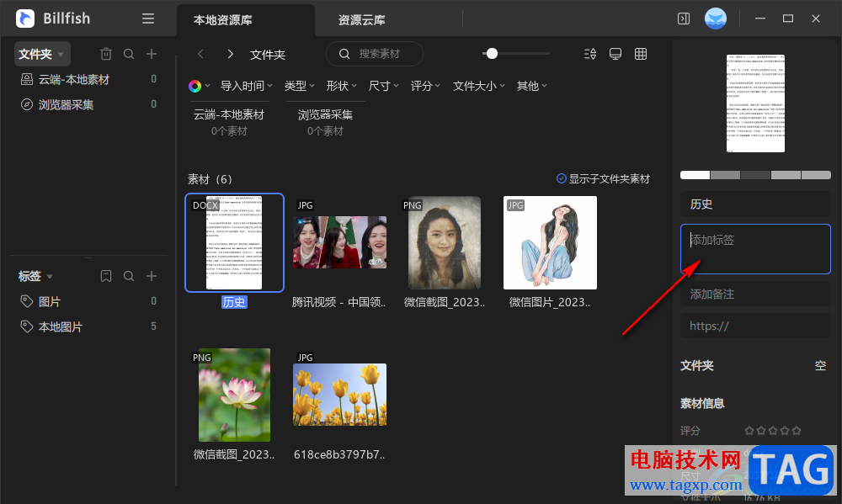Screen dimensions: 842x504
Task: Add a new tag with plus icon
Action: tap(152, 276)
